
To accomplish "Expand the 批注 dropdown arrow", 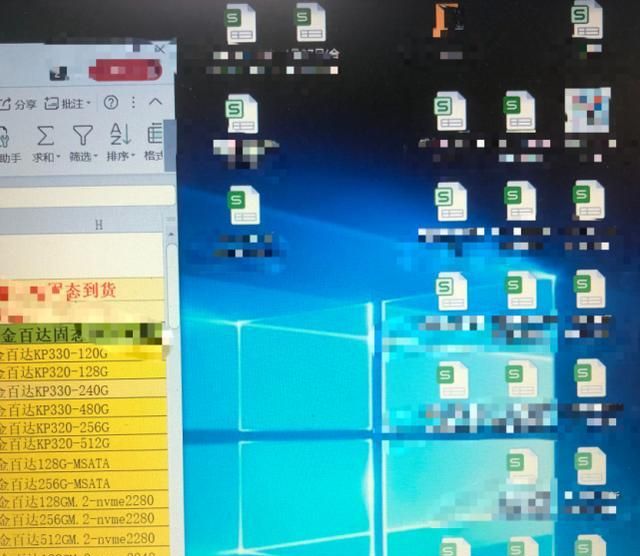I will point(88,104).
